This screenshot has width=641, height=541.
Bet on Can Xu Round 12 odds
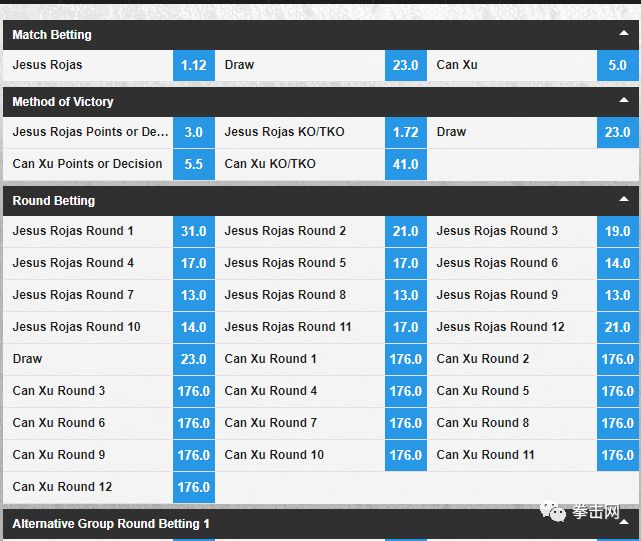coord(194,487)
